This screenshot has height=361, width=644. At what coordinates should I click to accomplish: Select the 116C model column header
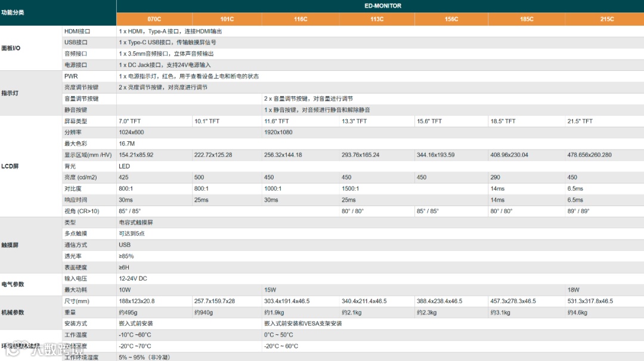tap(300, 19)
